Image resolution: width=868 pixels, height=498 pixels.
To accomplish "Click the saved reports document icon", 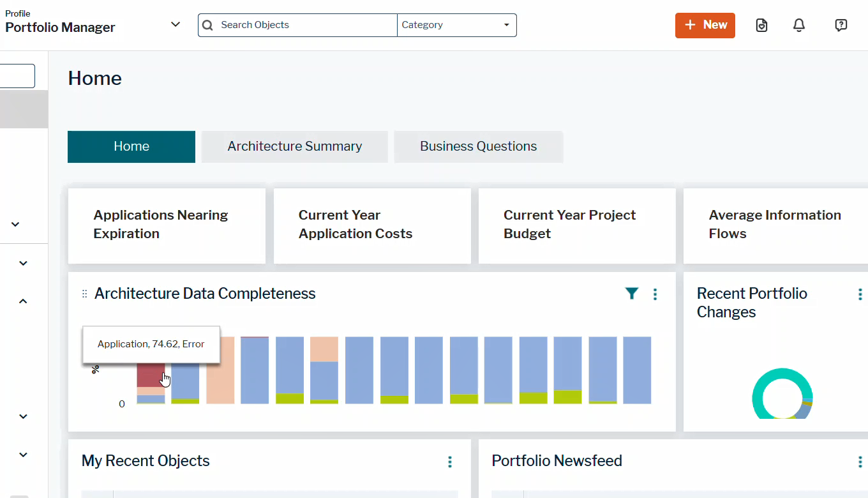I will [761, 25].
